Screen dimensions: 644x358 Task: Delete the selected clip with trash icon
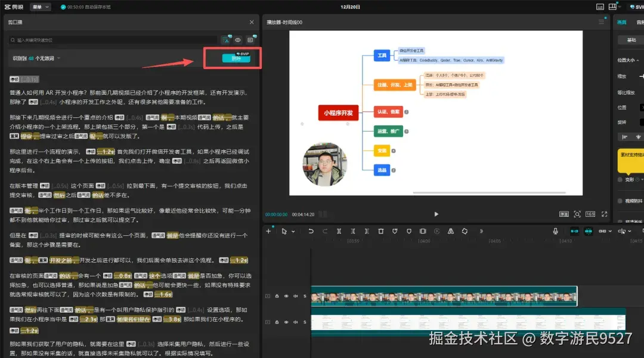(x=380, y=231)
